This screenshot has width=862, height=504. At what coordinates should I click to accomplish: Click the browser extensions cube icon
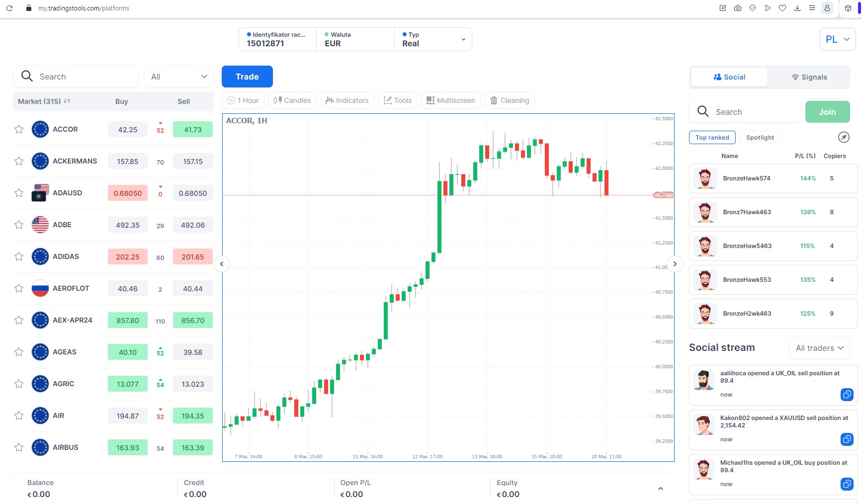tap(848, 8)
